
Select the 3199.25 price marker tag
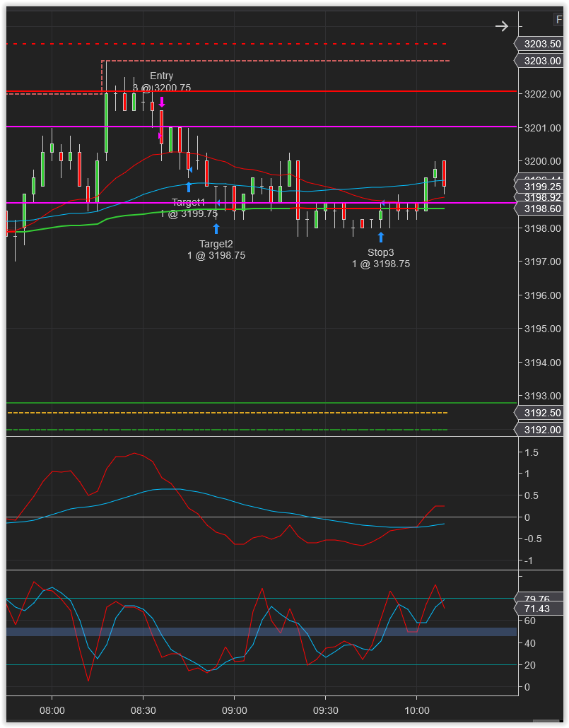pyautogui.click(x=539, y=187)
